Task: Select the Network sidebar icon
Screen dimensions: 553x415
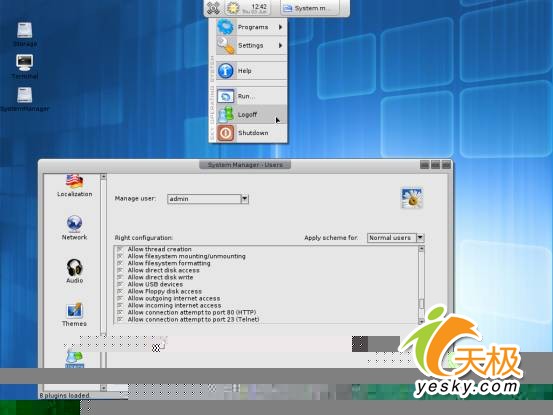Action: click(x=74, y=228)
